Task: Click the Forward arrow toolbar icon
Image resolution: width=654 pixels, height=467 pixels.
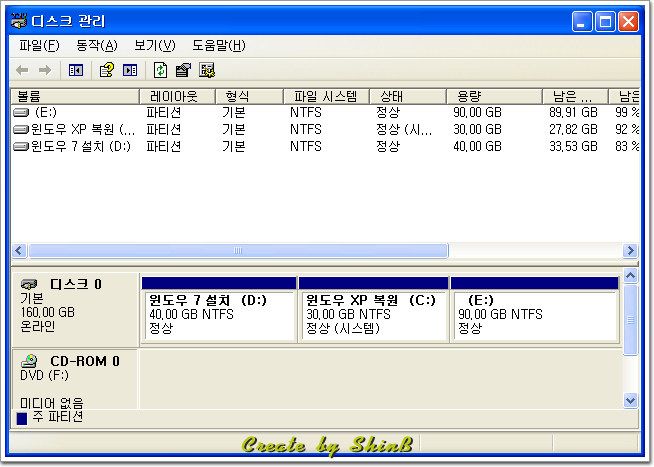Action: coord(45,70)
